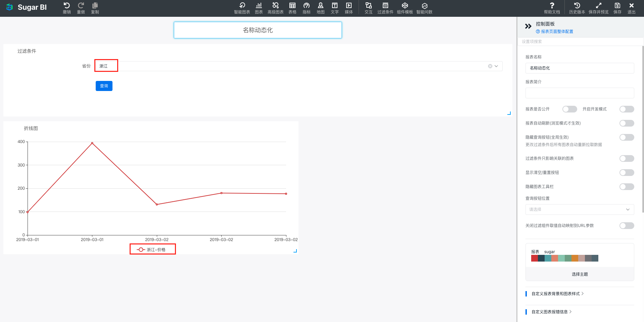Toggle 关闭过滤组件取值自动映射到URL参数 switch
This screenshot has height=322, width=644.
627,226
